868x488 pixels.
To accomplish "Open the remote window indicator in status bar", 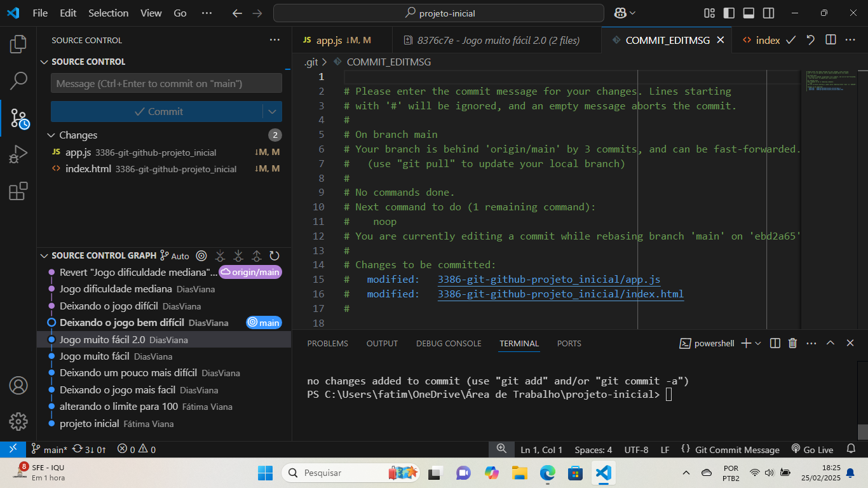I will click(13, 449).
